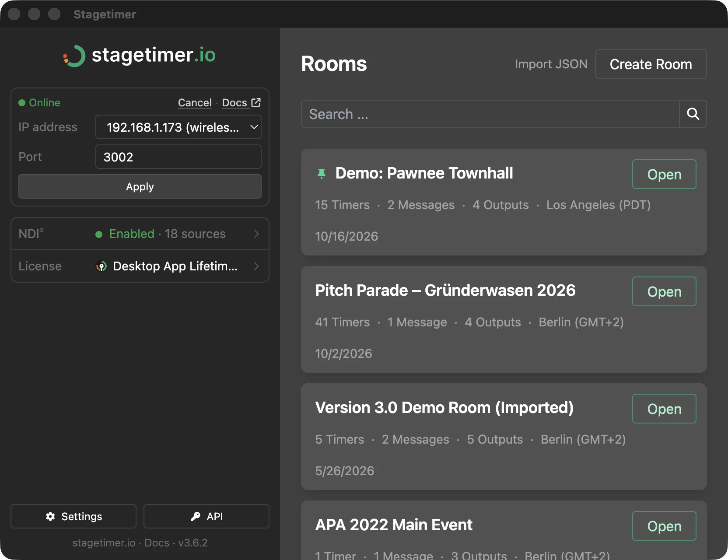Viewport: 728px width, 560px height.
Task: Click the pin icon on Demo: Pawnee Townhall
Action: pyautogui.click(x=322, y=174)
